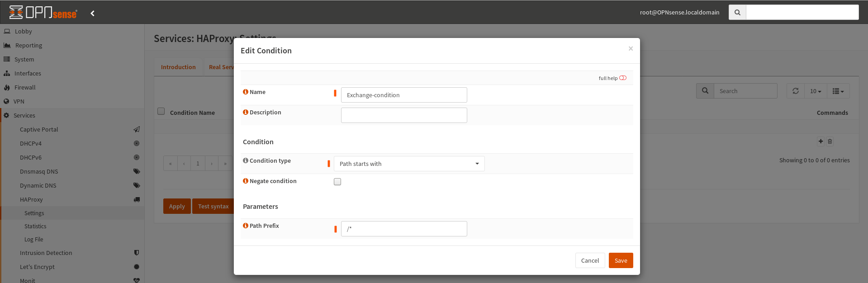This screenshot has width=868, height=283.
Task: Open the column selection list dropdown
Action: click(x=838, y=91)
